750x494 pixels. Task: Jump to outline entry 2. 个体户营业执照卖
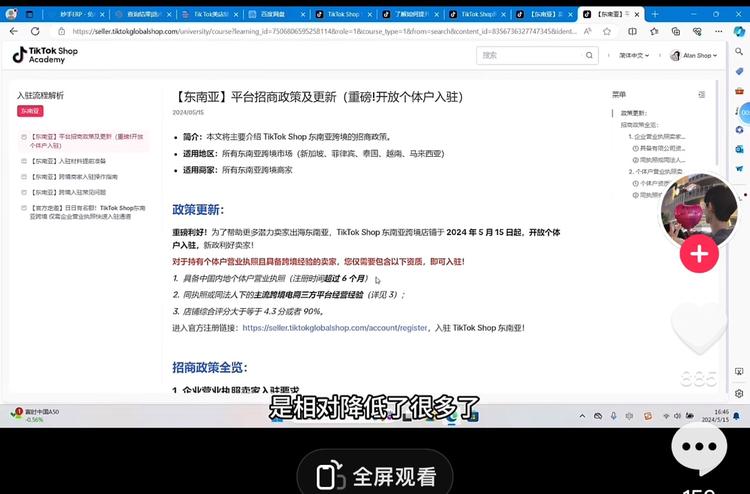point(655,171)
